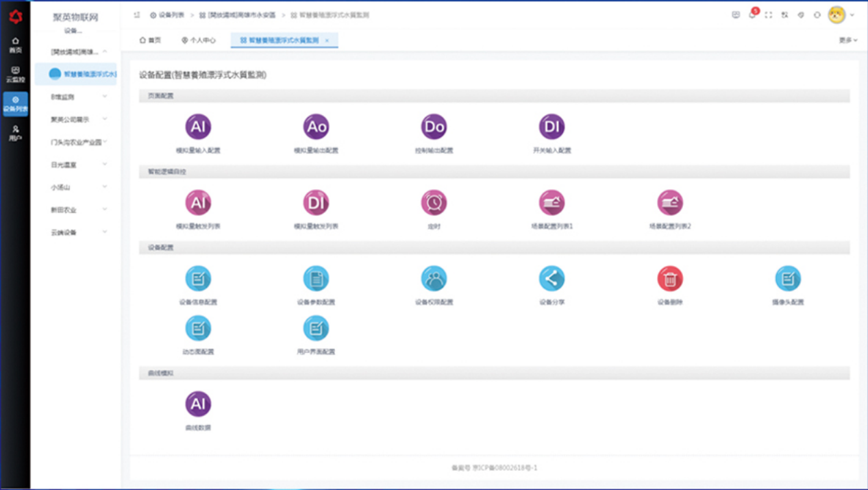Open the 曲线数据 AI icon

point(198,404)
